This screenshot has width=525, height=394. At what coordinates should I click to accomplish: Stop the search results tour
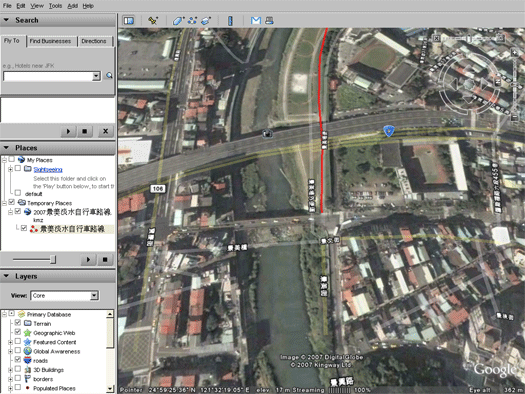(85, 131)
